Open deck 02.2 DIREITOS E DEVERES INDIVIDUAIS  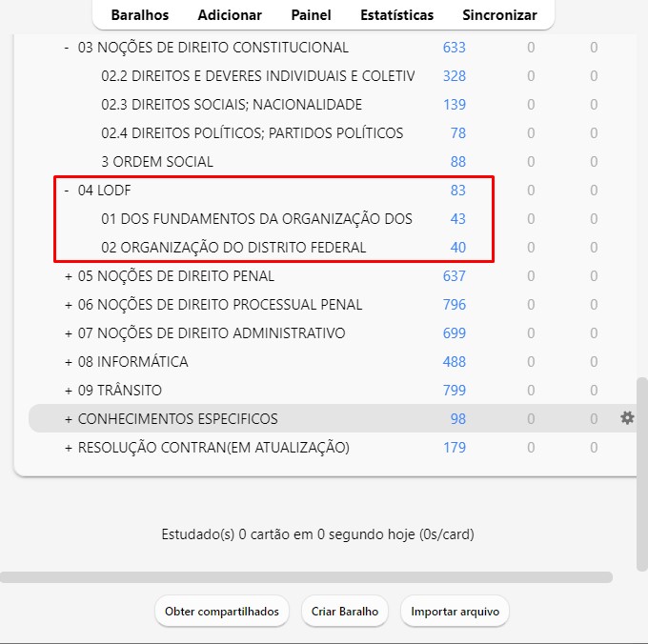coord(258,76)
